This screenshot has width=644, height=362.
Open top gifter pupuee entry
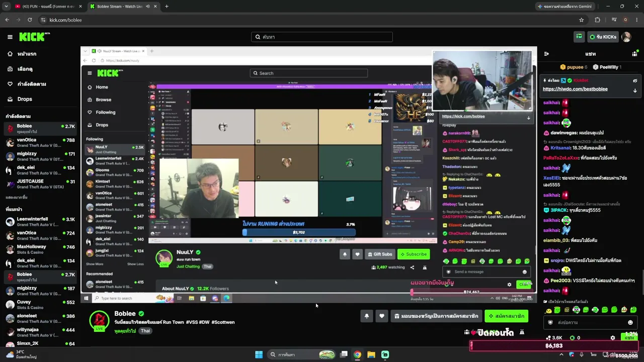[573, 67]
